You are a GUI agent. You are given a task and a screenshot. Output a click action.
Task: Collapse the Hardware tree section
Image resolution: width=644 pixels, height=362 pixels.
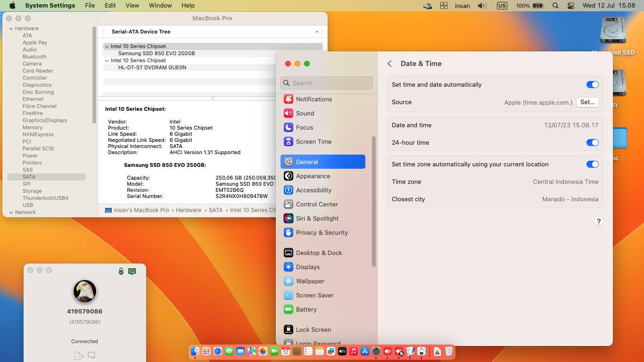(x=11, y=28)
